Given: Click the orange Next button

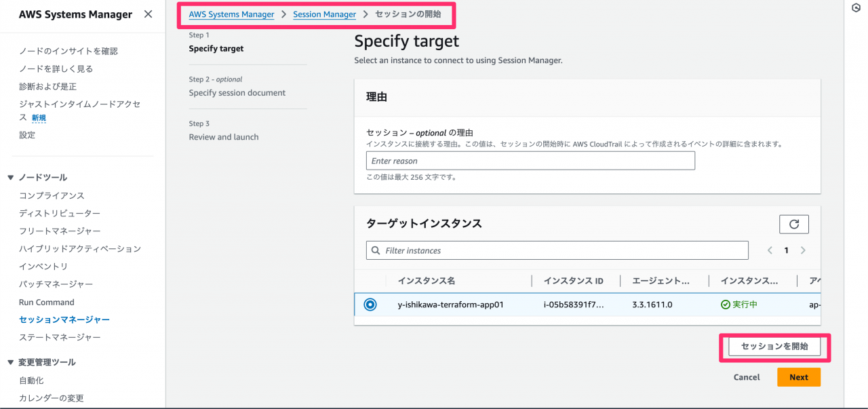Looking at the screenshot, I should pos(799,377).
